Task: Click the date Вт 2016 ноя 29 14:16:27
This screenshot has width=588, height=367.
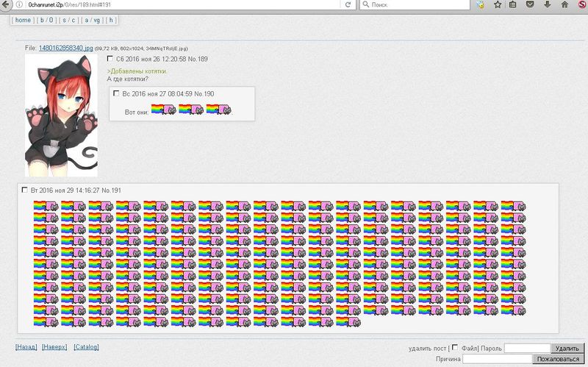Action: click(x=65, y=190)
